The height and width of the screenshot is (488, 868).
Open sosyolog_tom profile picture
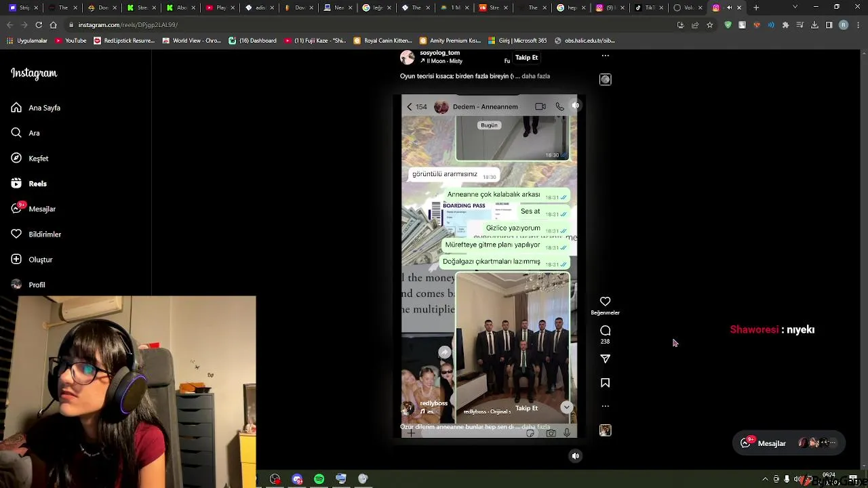click(x=407, y=57)
